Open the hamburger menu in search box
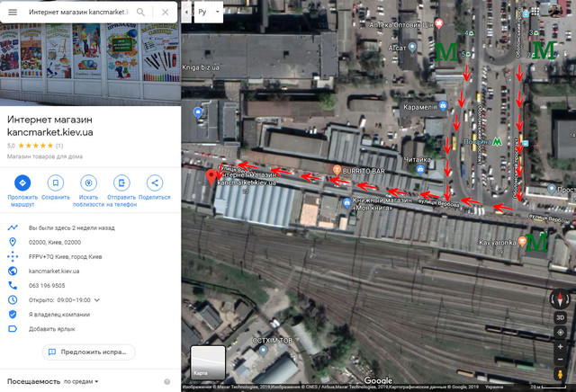The height and width of the screenshot is (392, 576). coord(13,12)
